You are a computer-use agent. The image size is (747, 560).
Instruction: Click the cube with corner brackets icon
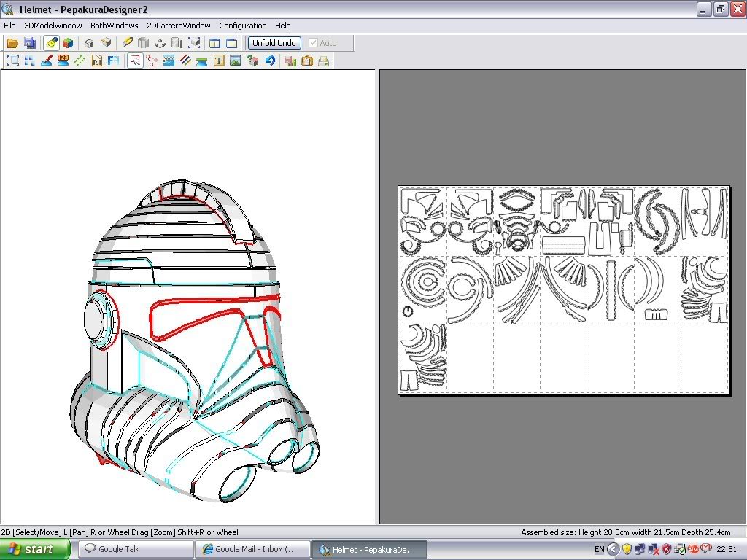point(194,43)
